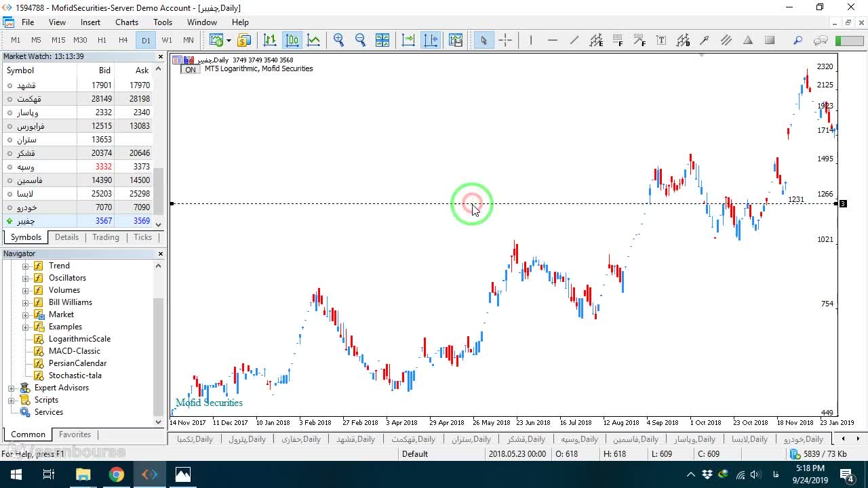Switch to Details tab in Market Watch
868x488 pixels.
[66, 237]
